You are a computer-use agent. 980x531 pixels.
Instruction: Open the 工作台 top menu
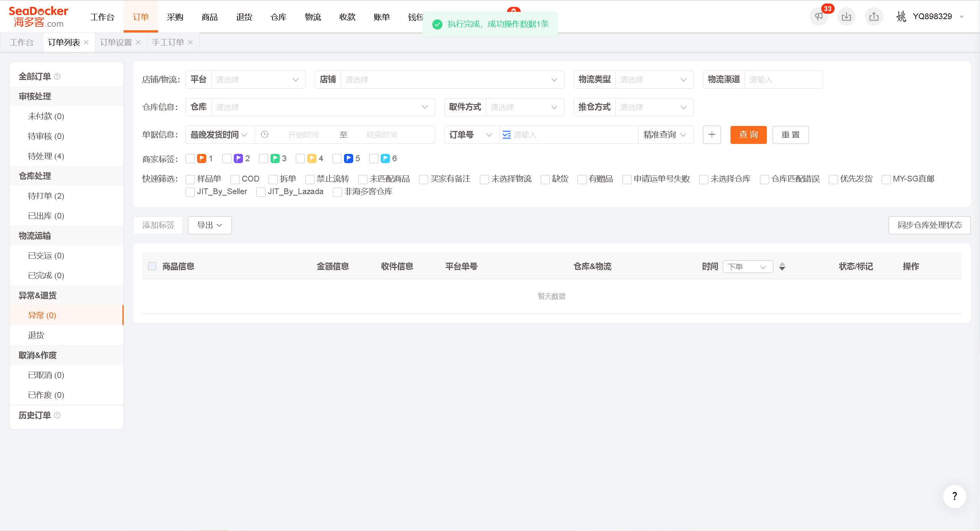click(102, 17)
